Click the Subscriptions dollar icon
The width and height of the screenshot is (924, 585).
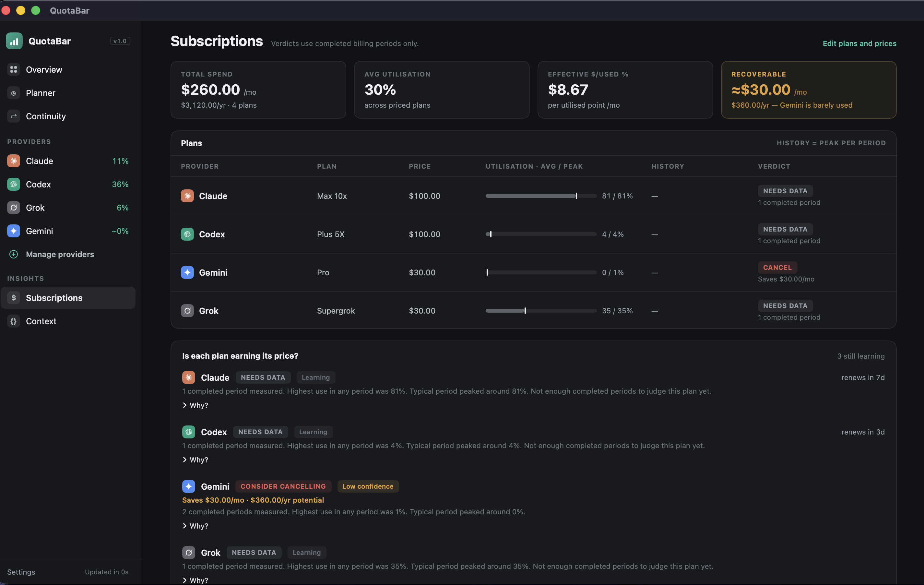point(13,297)
